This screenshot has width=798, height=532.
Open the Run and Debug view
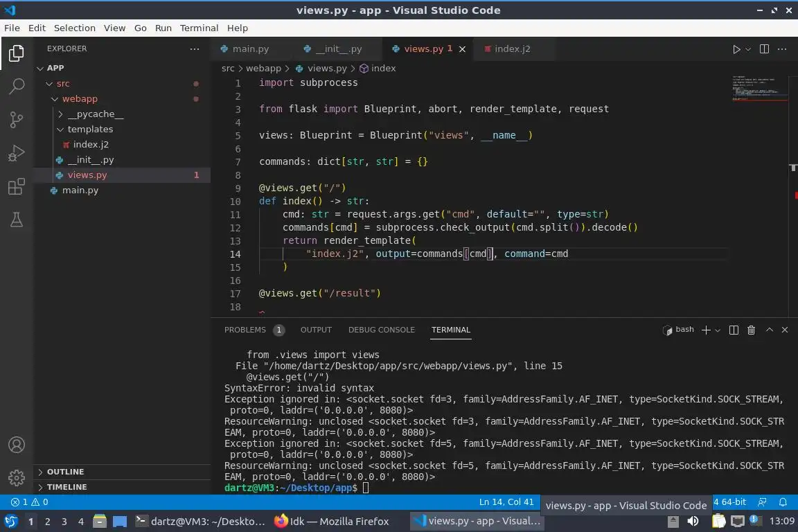[x=17, y=152]
